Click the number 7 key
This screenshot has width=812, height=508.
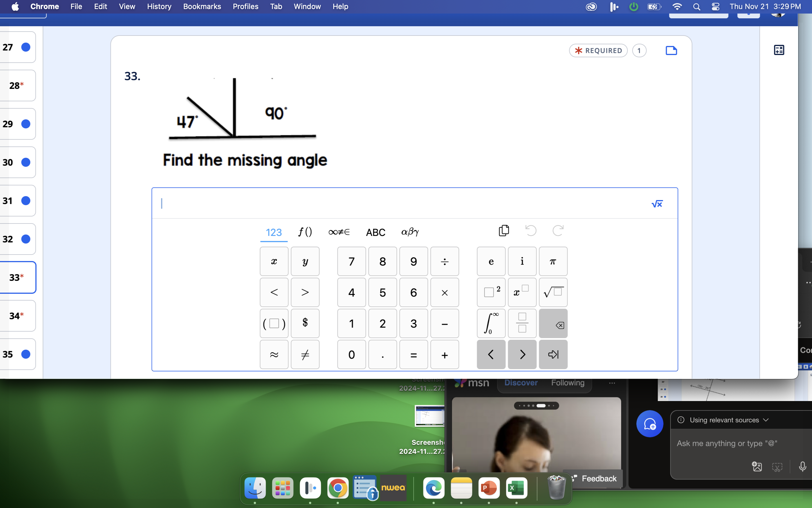click(351, 261)
